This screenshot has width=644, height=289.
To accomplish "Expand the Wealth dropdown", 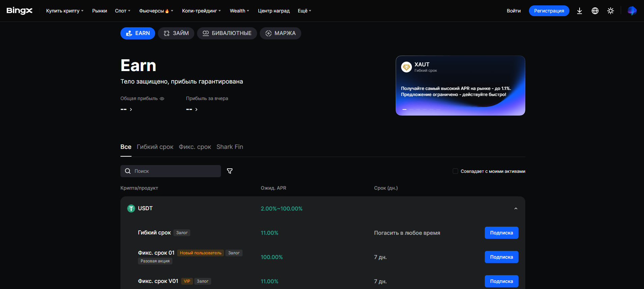I will pyautogui.click(x=240, y=11).
